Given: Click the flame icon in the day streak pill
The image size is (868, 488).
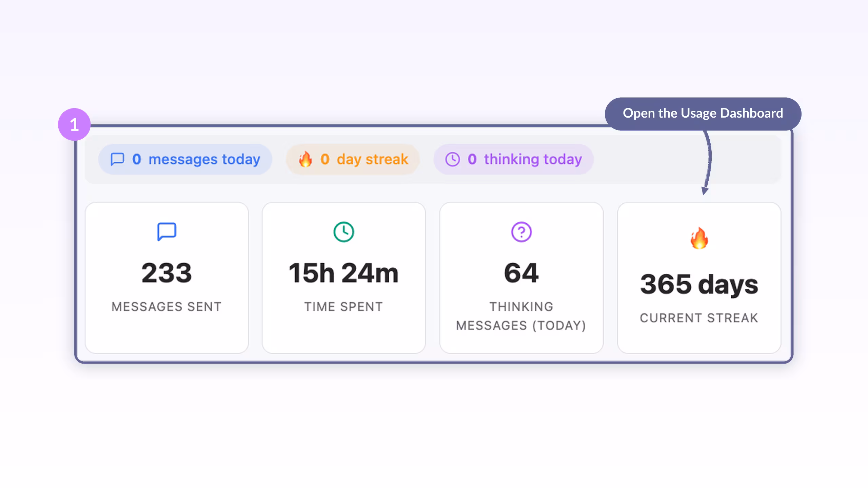Looking at the screenshot, I should coord(305,159).
